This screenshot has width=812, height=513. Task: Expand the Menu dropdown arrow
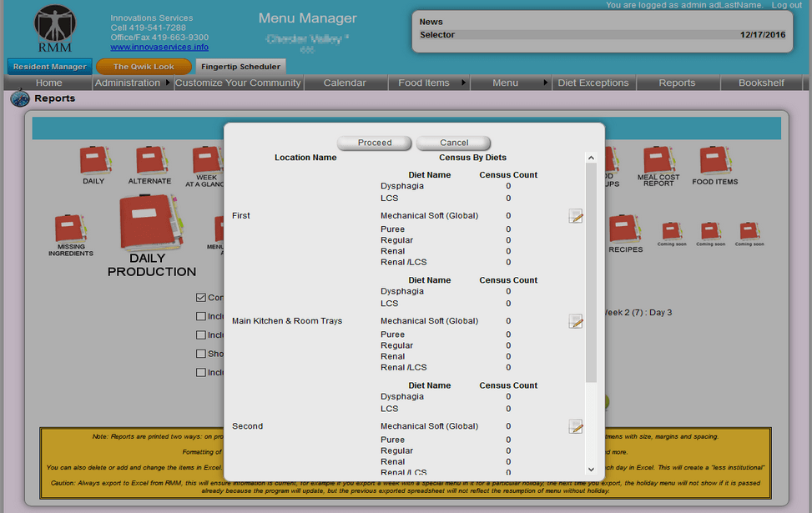tap(547, 83)
